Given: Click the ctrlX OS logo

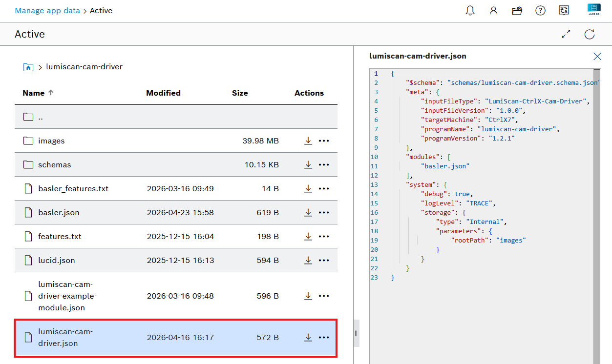Looking at the screenshot, I should tap(594, 10).
